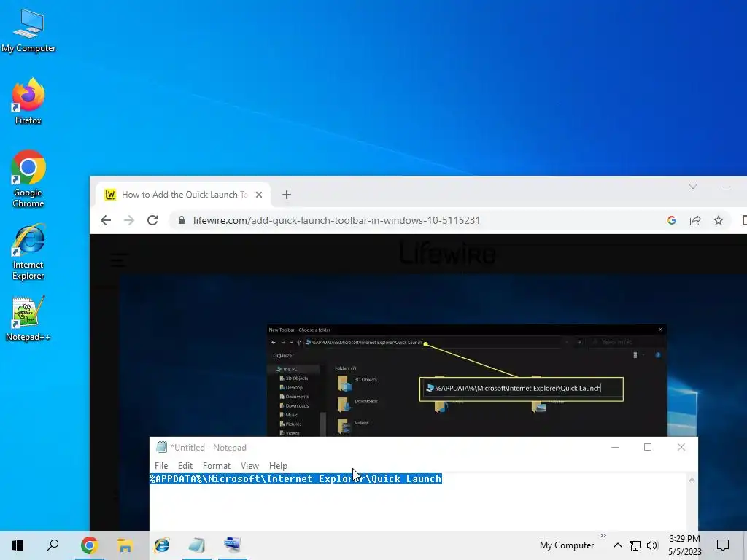Minimize the Notepad window
This screenshot has height=560, width=747.
614,447
